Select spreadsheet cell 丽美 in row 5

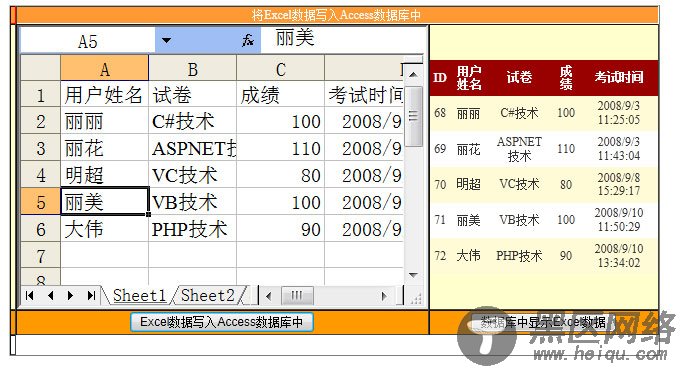(105, 202)
